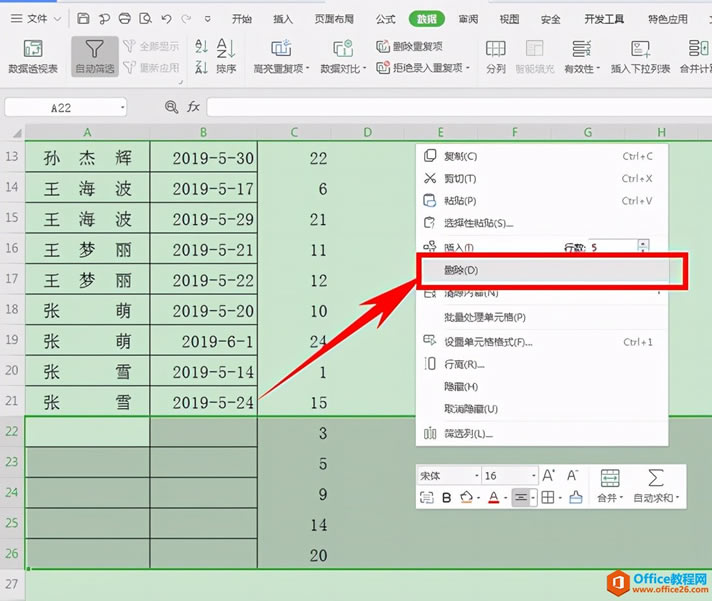Switch to the 页面布局 ribbon tab

tap(334, 19)
